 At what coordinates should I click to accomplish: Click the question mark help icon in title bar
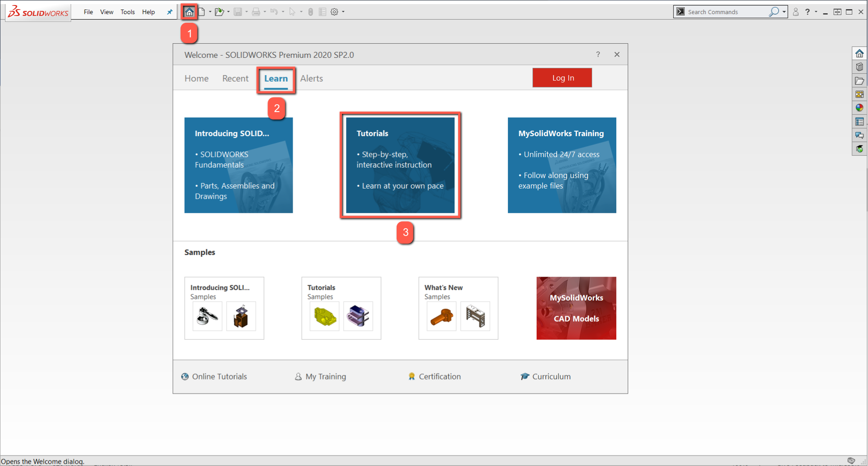click(x=807, y=12)
